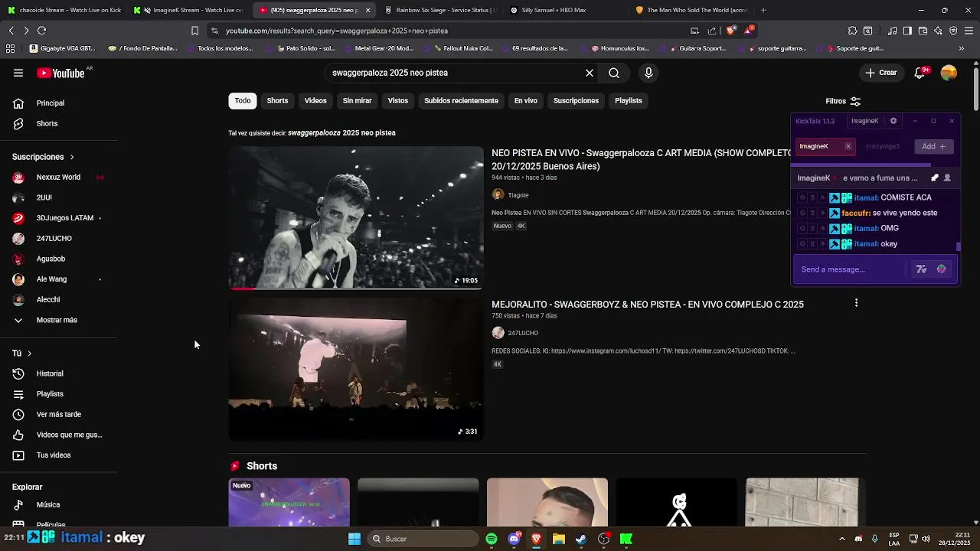
Task: Open the Brave wallet icon
Action: [923, 31]
